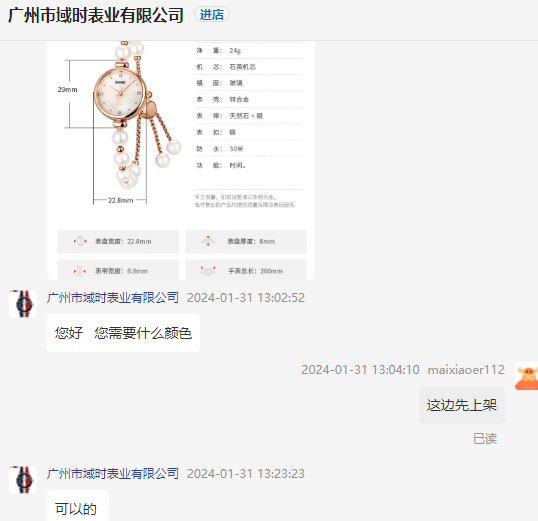Viewport: 538px width, 521px height.
Task: Select the 这边先上架 message bubble
Action: [462, 405]
